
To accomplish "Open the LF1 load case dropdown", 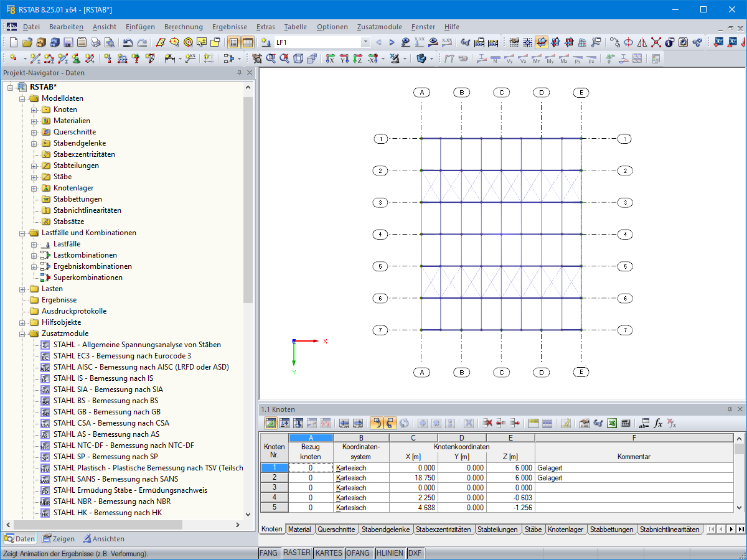I will 365,42.
